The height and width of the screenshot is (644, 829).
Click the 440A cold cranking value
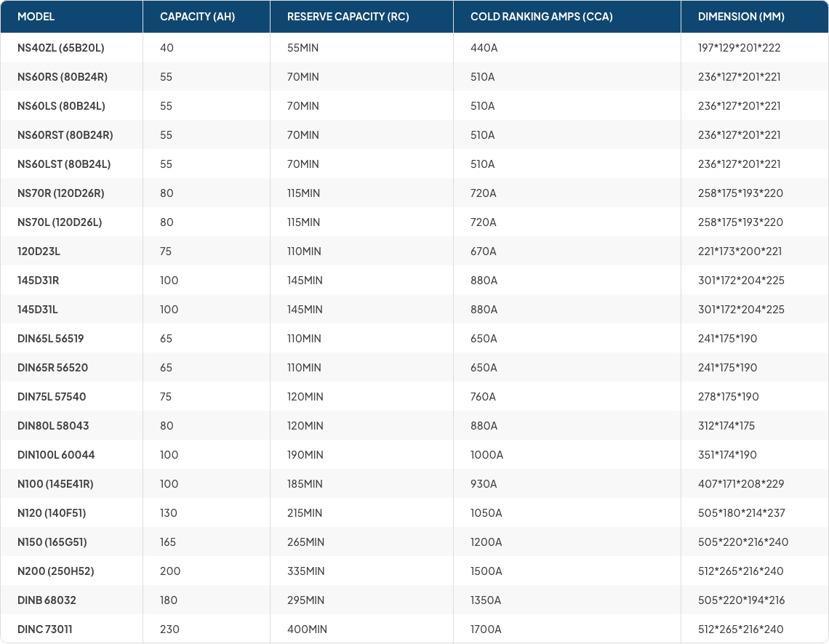tap(483, 48)
